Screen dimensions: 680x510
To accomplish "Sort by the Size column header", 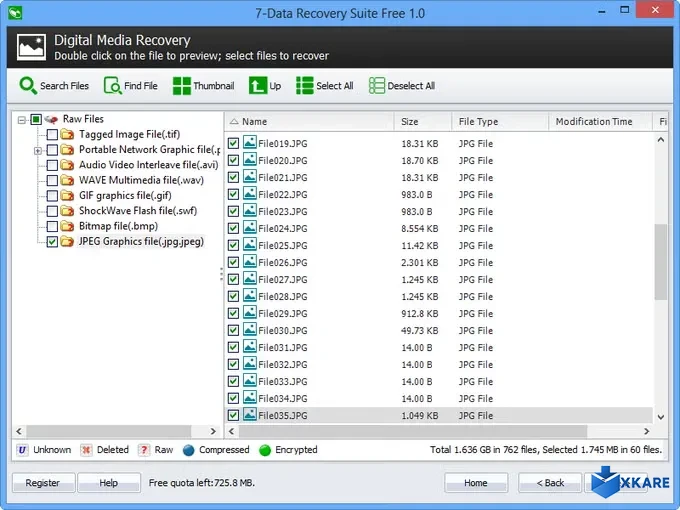I will (423, 121).
